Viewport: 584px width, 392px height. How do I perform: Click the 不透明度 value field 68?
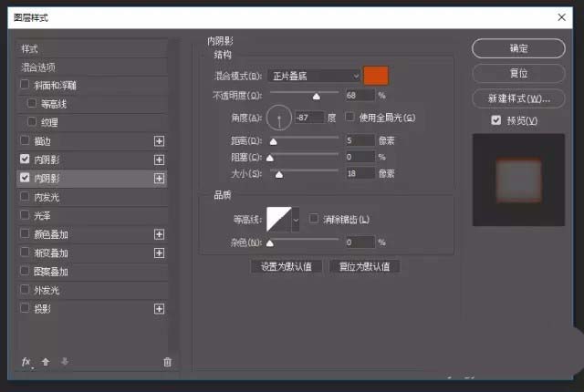click(x=360, y=95)
